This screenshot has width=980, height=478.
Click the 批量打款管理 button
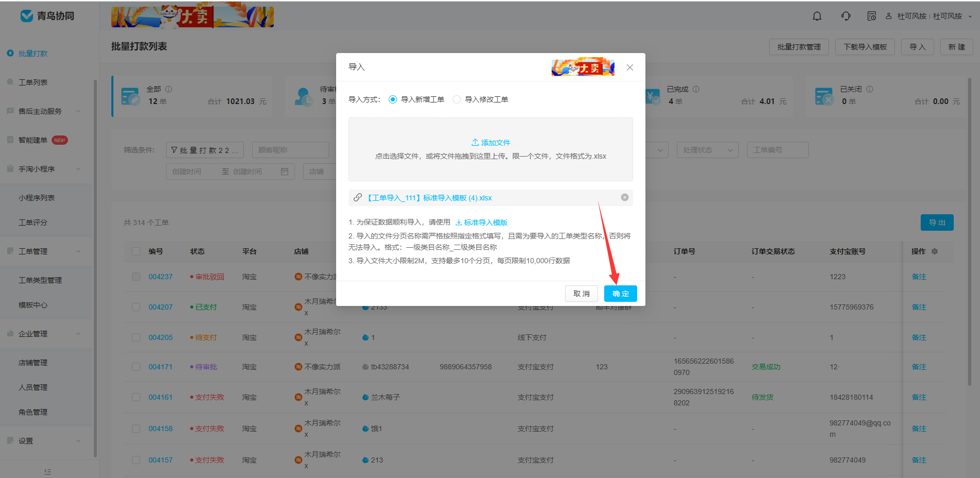coord(799,47)
